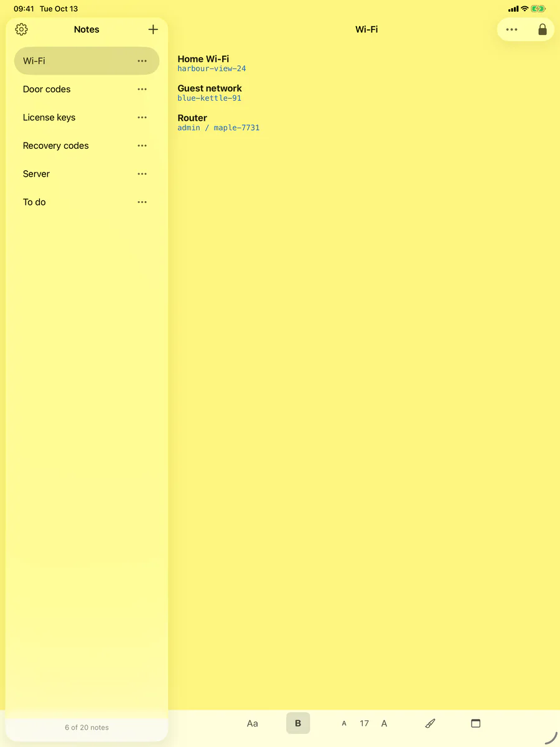Select the Wi-Fi note
This screenshot has width=560, height=747.
click(x=86, y=61)
